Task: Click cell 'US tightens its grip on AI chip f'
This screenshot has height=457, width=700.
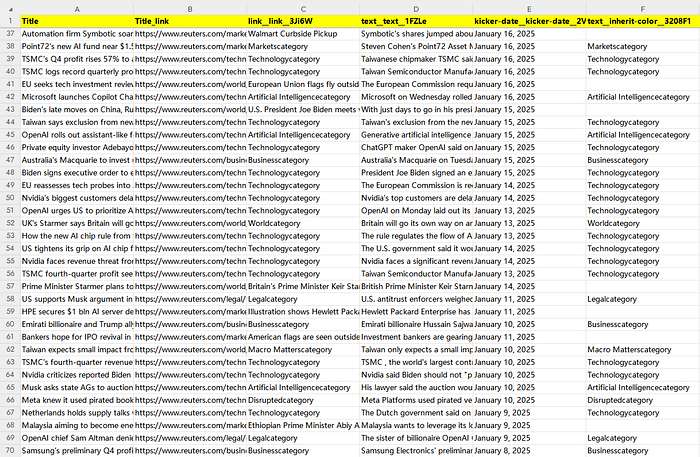Action: click(x=77, y=249)
